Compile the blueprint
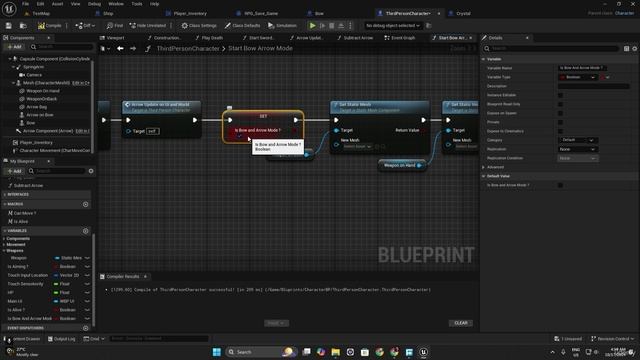The width and height of the screenshot is (640, 360). click(50, 26)
